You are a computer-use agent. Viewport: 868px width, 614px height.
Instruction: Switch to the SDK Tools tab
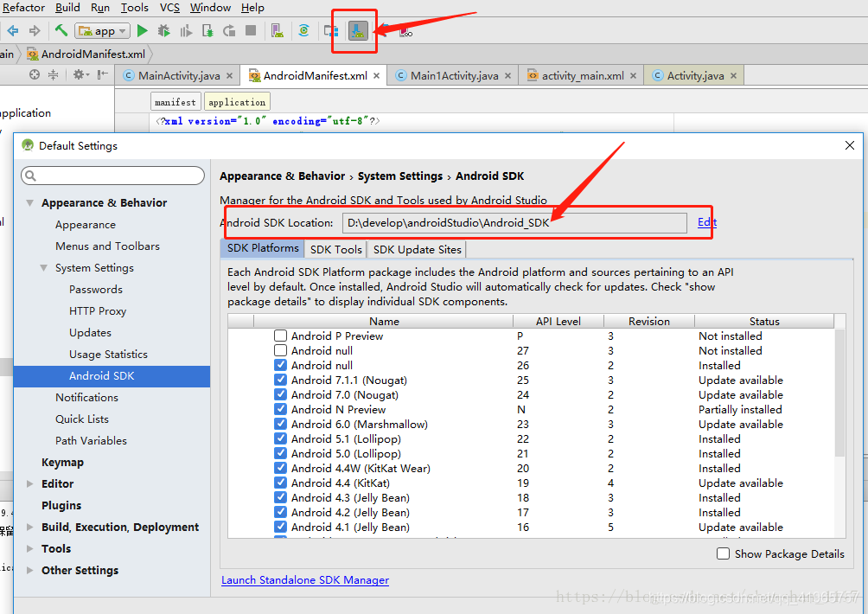pyautogui.click(x=336, y=249)
